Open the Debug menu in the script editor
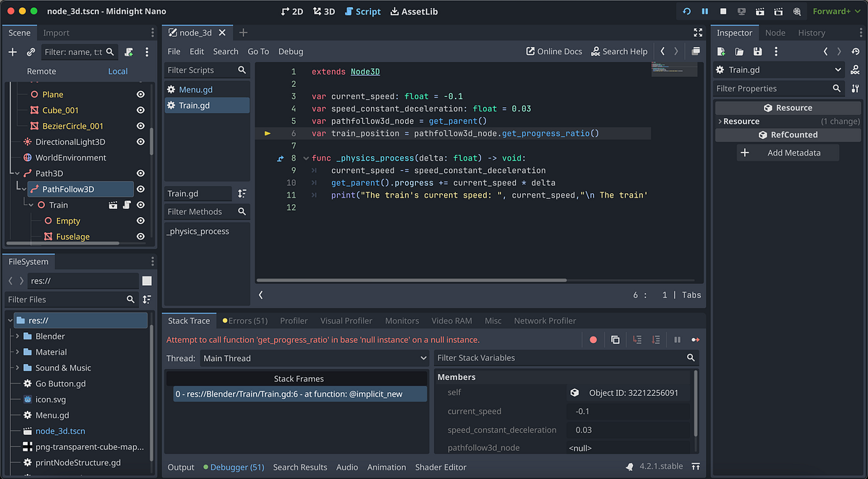 click(x=291, y=51)
